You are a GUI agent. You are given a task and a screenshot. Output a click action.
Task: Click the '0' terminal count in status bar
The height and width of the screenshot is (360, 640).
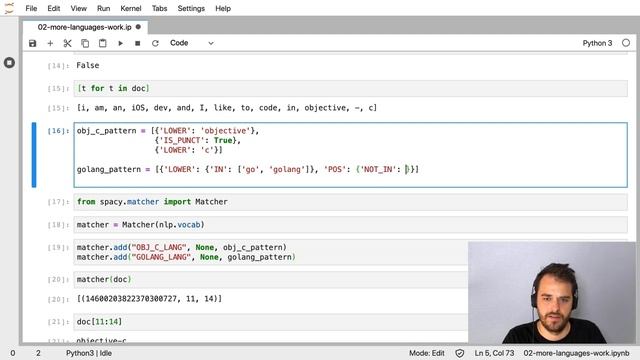pos(13,353)
